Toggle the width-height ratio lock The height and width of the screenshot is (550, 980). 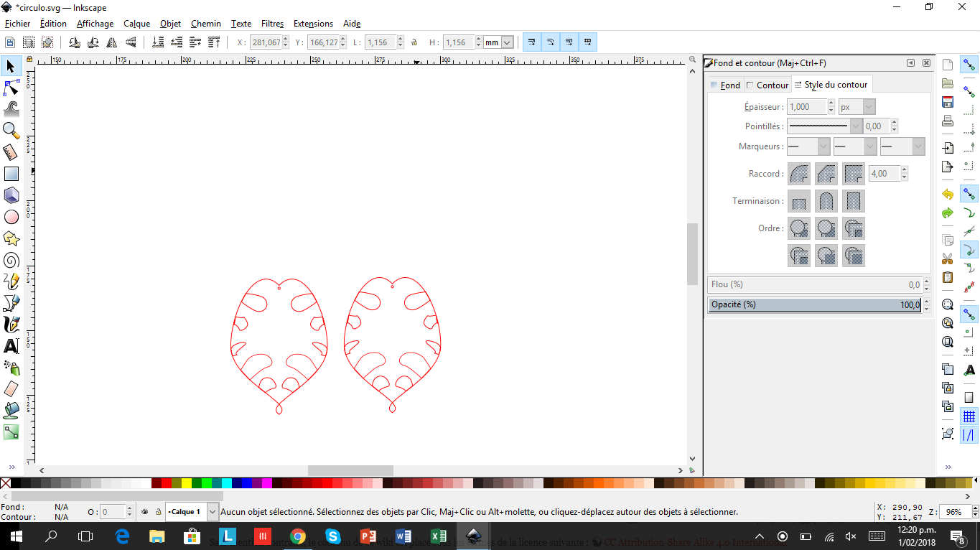(x=415, y=42)
